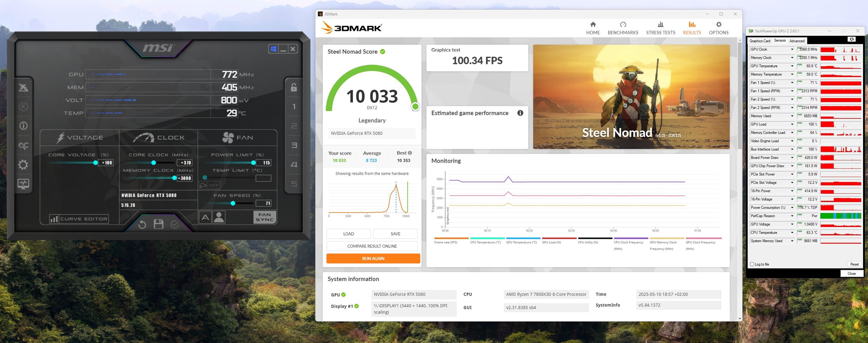
Task: Click the reset settings icon in Afterburner
Action: point(142,224)
